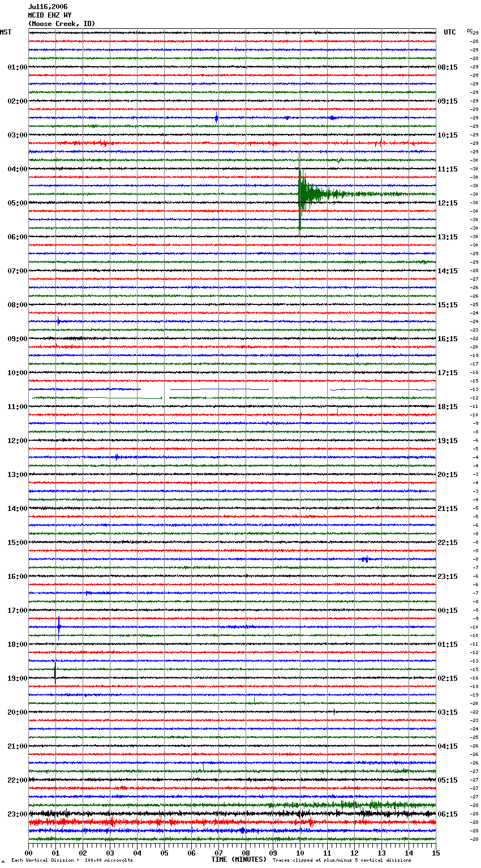Click the 23:15 UTC time label
481x868 pixels.
[x=448, y=577]
